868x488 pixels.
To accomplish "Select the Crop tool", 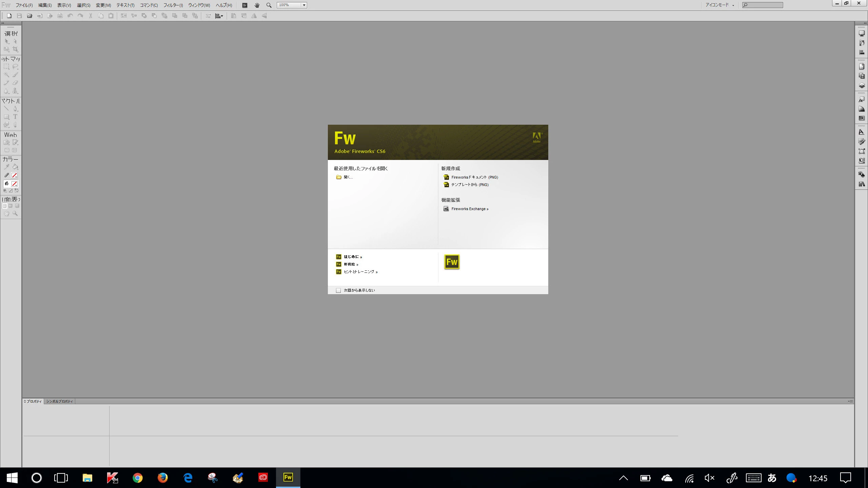I will point(15,49).
